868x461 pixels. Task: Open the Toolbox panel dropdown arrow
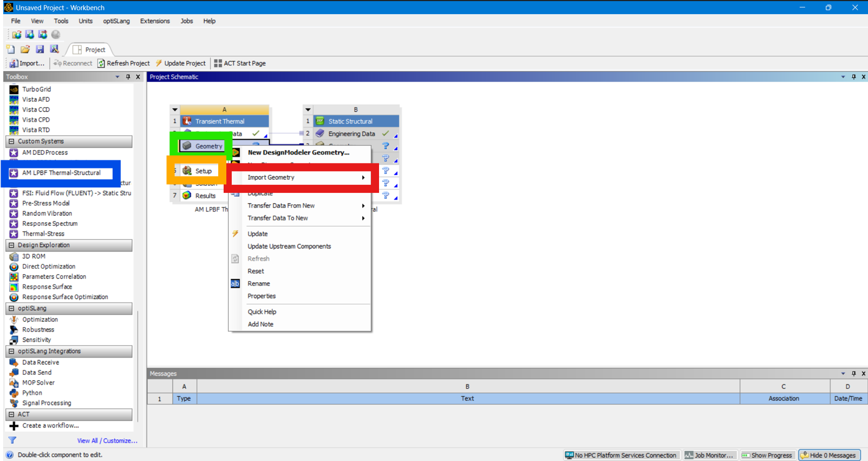[x=118, y=77]
